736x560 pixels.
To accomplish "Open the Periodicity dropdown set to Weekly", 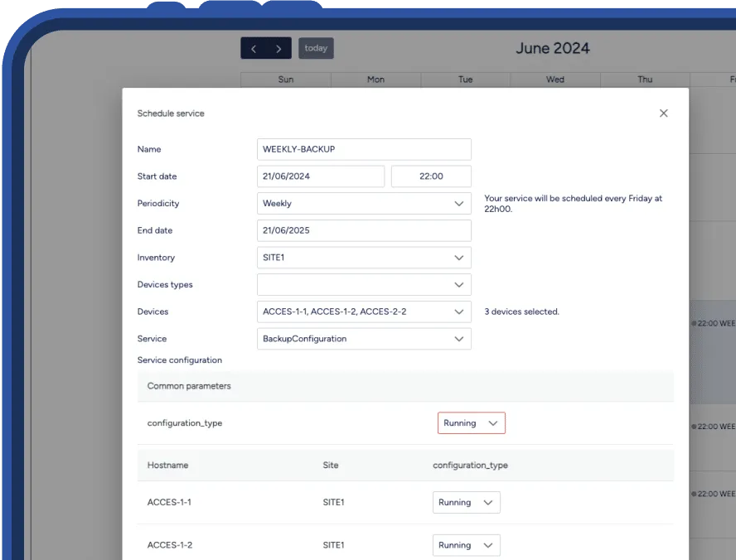I will [x=364, y=204].
